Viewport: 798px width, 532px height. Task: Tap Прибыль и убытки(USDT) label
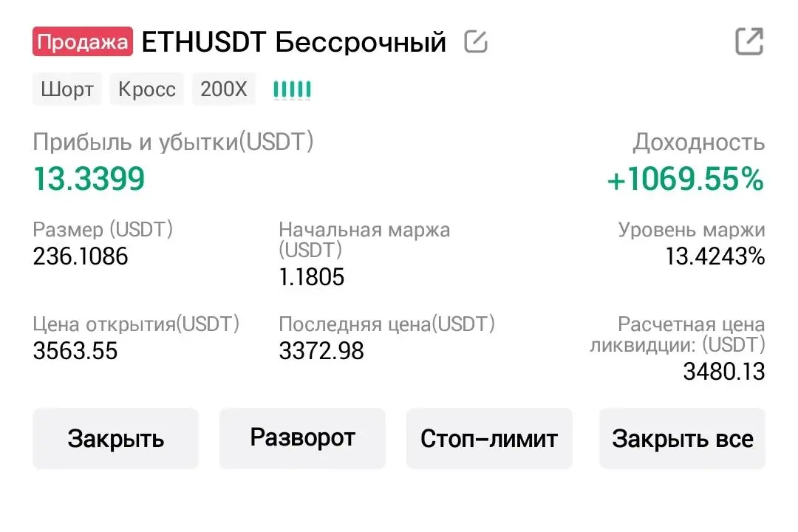pos(173,142)
